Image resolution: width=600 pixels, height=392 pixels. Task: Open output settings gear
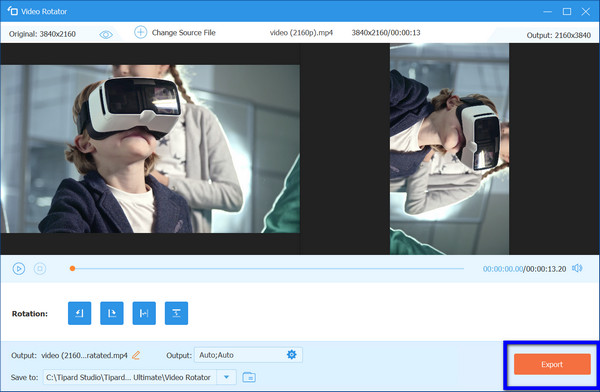(x=292, y=354)
